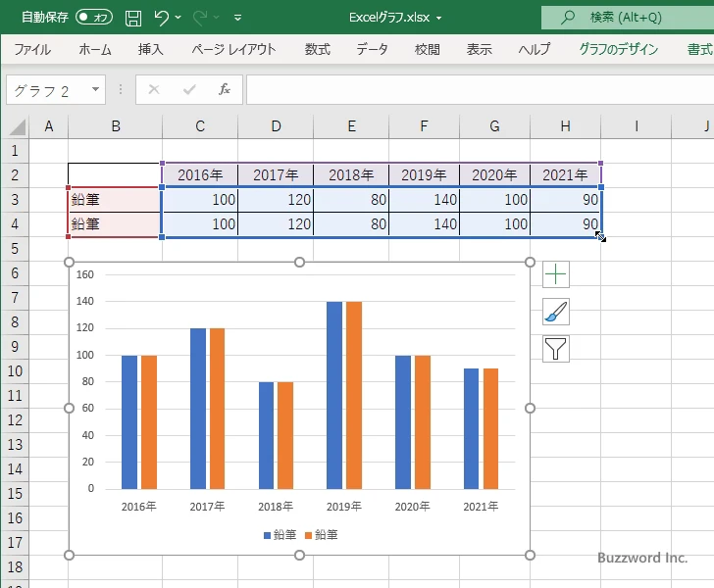Click cell B3 containing 鉛筆

click(115, 200)
